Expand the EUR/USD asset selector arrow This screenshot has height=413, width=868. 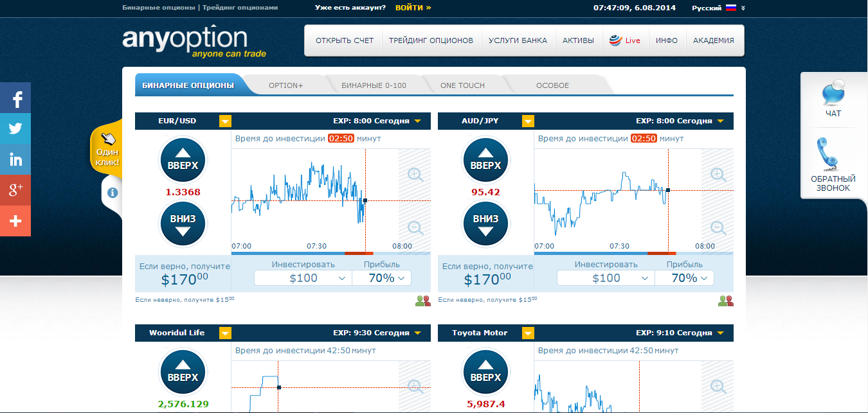pos(225,121)
